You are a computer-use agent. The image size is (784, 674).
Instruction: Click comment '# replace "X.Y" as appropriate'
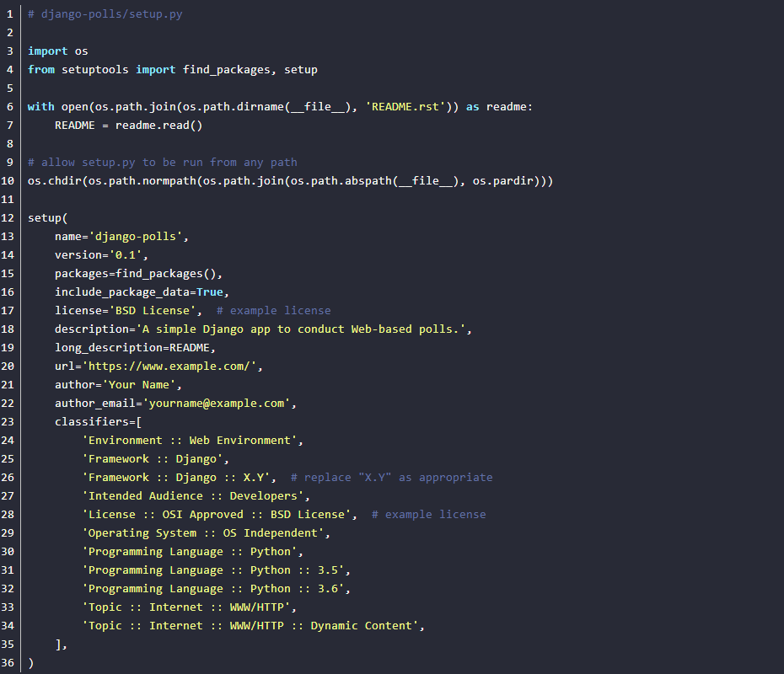click(x=392, y=477)
